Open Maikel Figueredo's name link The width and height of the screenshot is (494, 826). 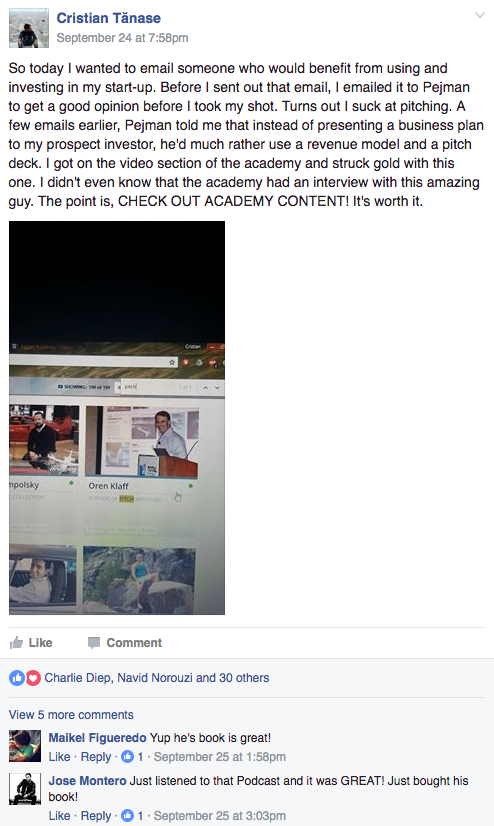point(97,738)
